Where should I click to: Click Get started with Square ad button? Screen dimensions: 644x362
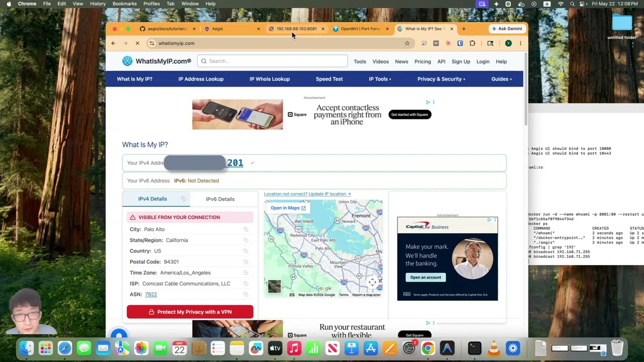[x=410, y=115]
